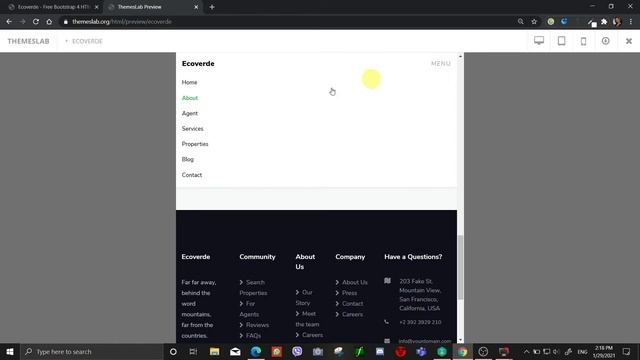Switch preview to tablet view icon
The height and width of the screenshot is (360, 640).
tap(562, 41)
